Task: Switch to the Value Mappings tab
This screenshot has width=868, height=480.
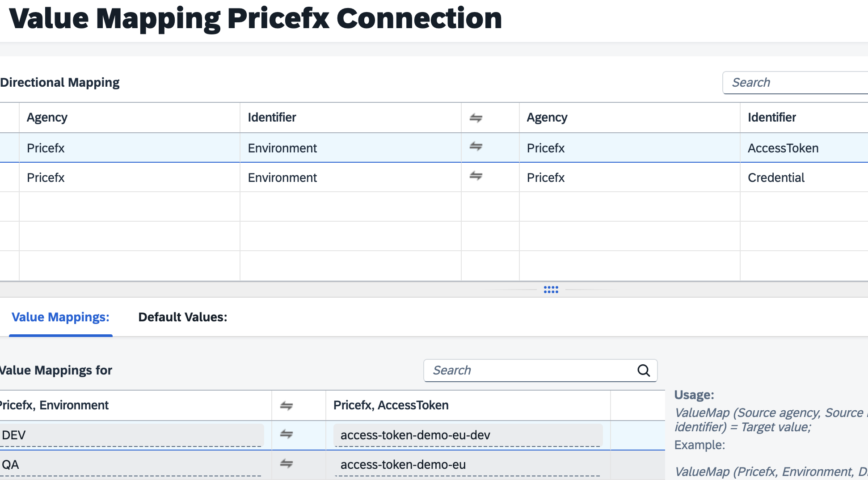Action: 60,317
